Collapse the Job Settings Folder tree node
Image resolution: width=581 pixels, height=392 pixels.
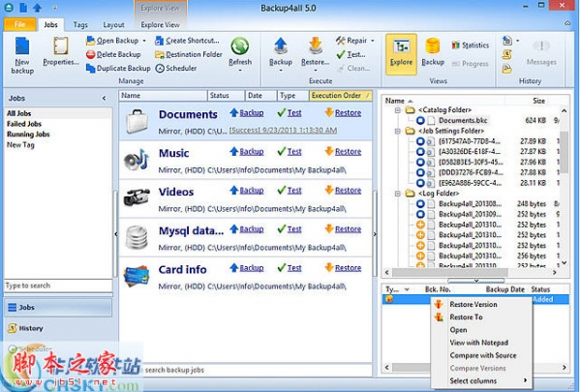(397, 131)
